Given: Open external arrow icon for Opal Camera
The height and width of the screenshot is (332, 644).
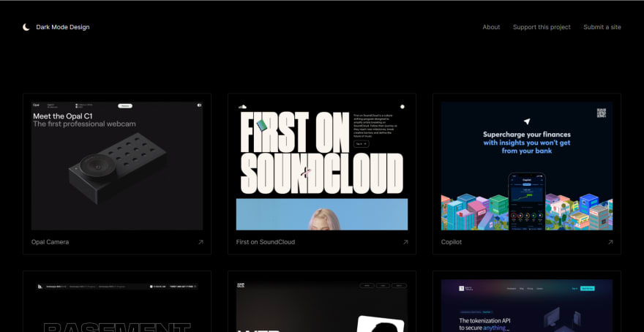Looking at the screenshot, I should (x=201, y=242).
